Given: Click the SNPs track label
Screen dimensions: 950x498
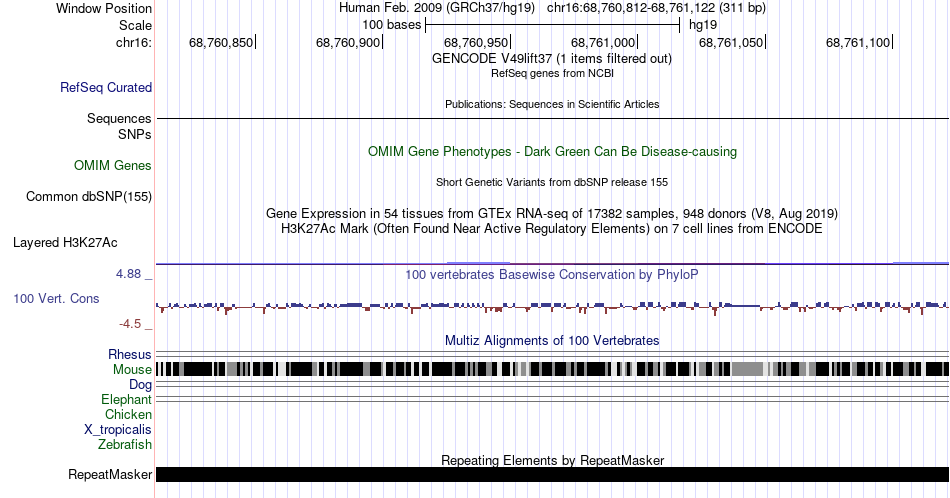Looking at the screenshot, I should pos(135,134).
